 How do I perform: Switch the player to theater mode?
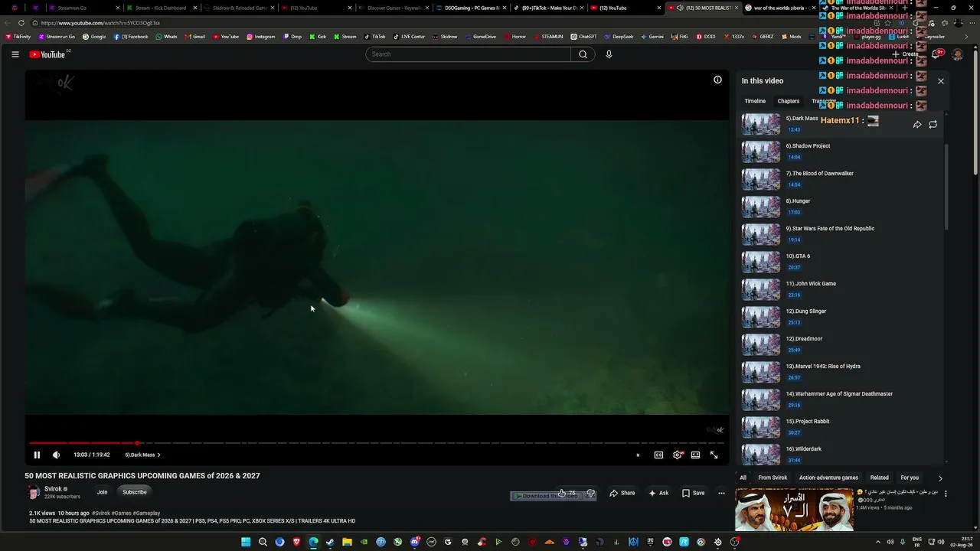pyautogui.click(x=695, y=455)
